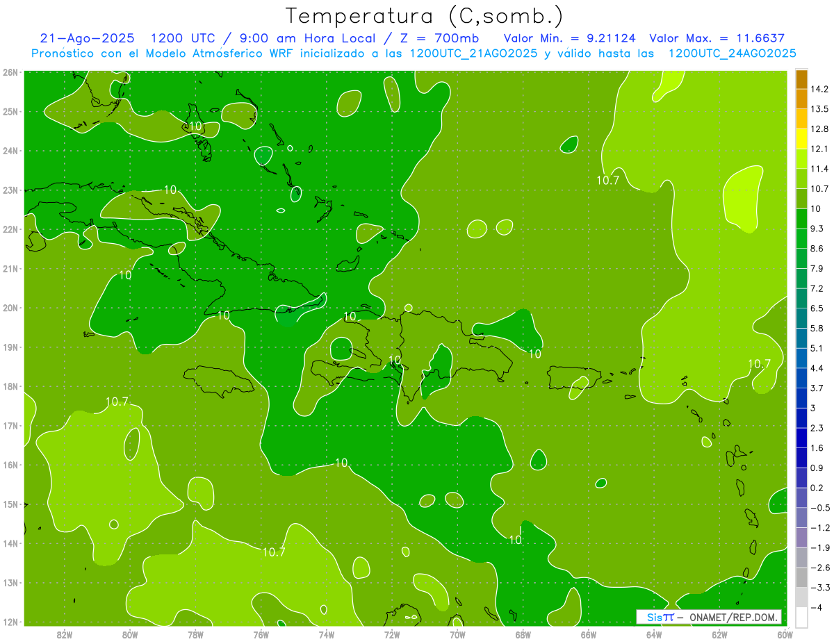Click the 26N latitude axis label
The image size is (834, 644).
coord(10,72)
